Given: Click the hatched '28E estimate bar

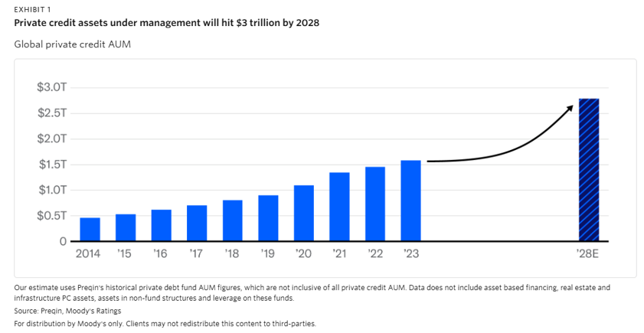Looking at the screenshot, I should pyautogui.click(x=588, y=170).
